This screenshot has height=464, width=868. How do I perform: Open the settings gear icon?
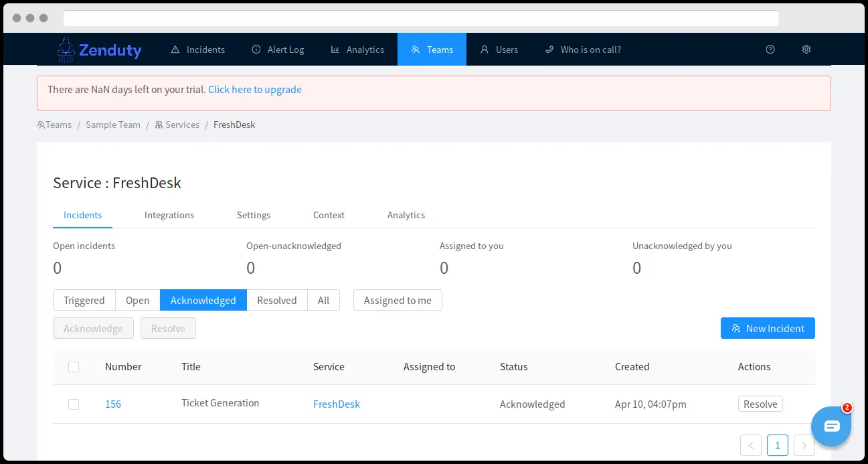[806, 50]
